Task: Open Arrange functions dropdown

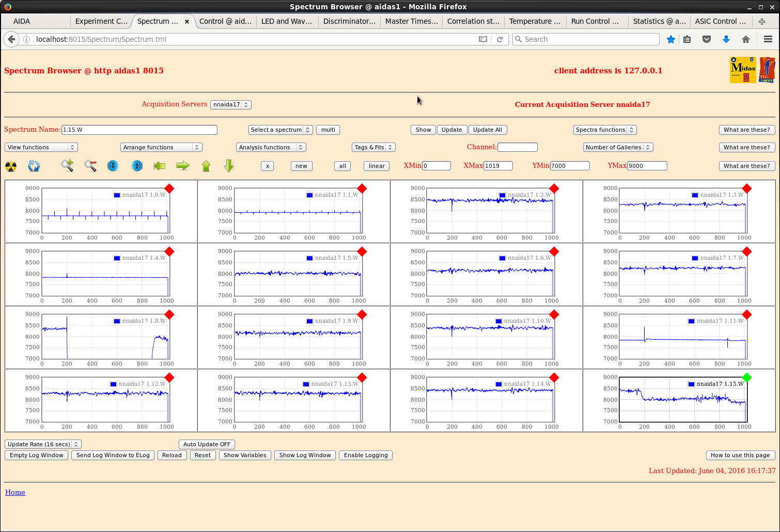Action: (x=161, y=147)
